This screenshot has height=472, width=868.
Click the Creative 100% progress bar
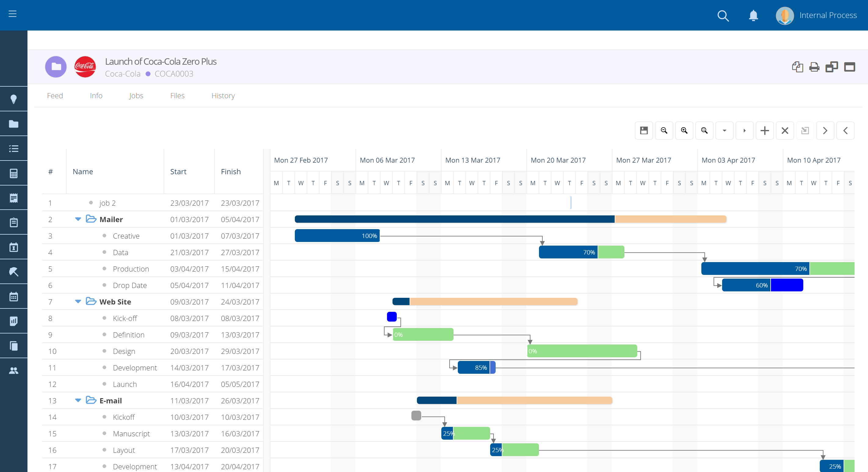tap(337, 236)
